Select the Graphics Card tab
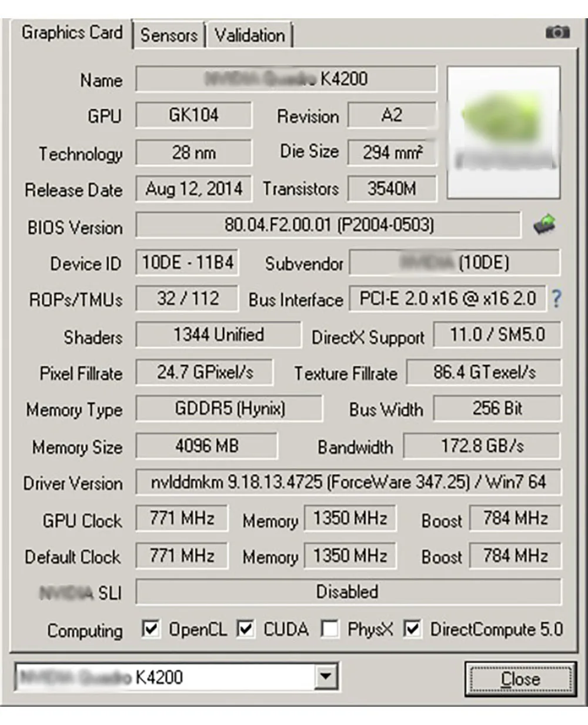The width and height of the screenshot is (588, 725). tap(72, 32)
